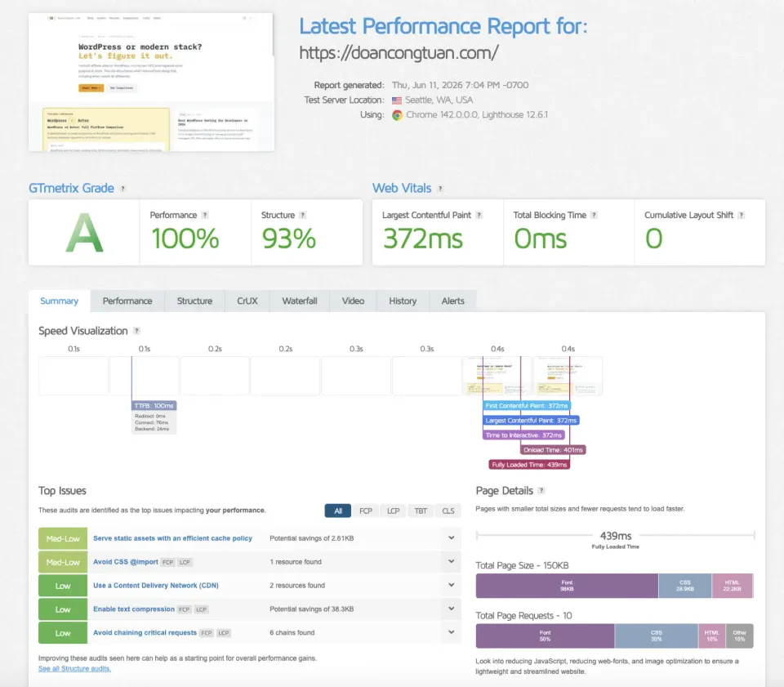Click the FCP tag on Avoid CSS @import
784x687 pixels.
[x=168, y=563]
